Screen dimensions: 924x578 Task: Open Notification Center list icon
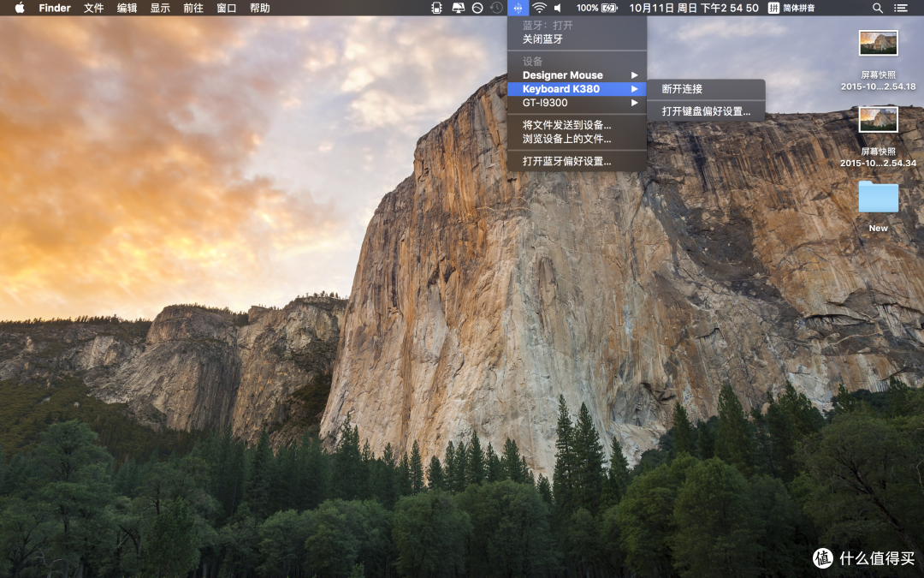(900, 8)
